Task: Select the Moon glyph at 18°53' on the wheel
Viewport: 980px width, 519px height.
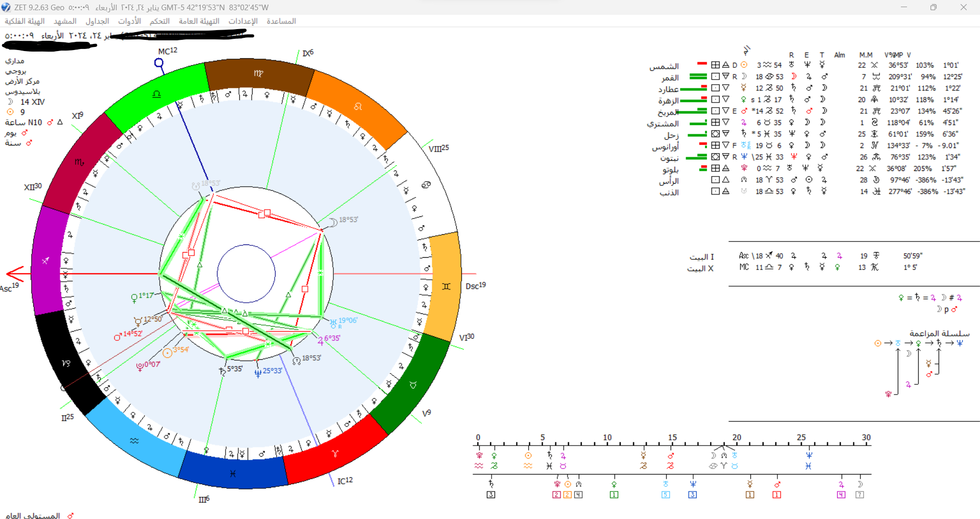Action: click(x=332, y=222)
